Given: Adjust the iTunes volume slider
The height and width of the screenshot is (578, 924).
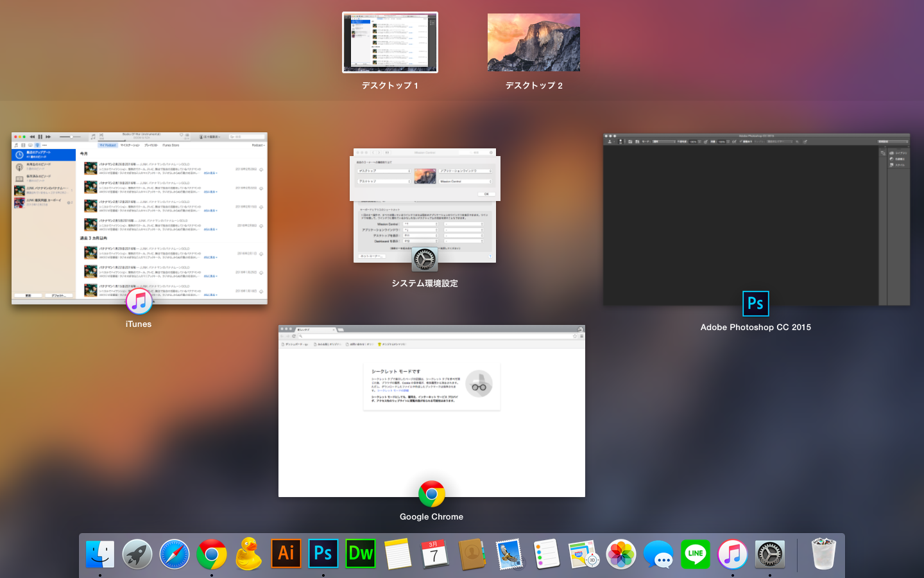Looking at the screenshot, I should (x=71, y=137).
